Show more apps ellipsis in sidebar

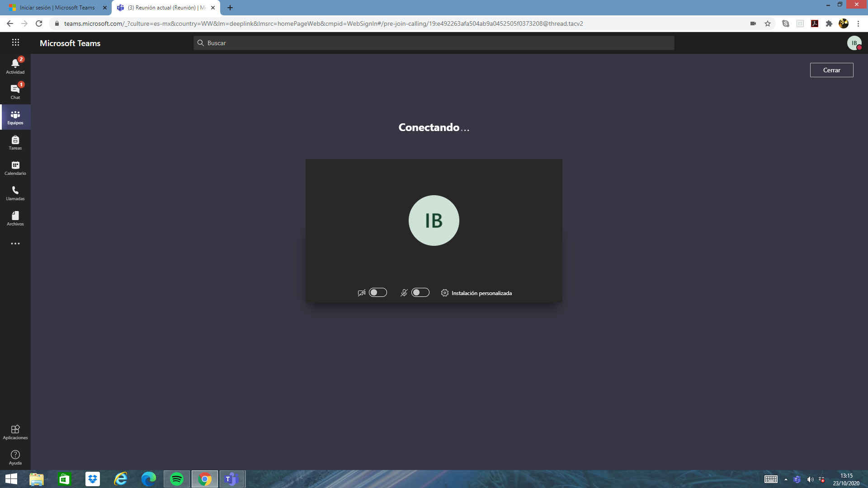click(x=15, y=244)
